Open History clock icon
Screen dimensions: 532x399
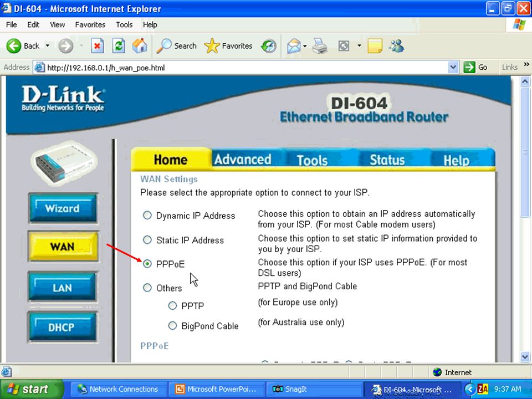268,46
